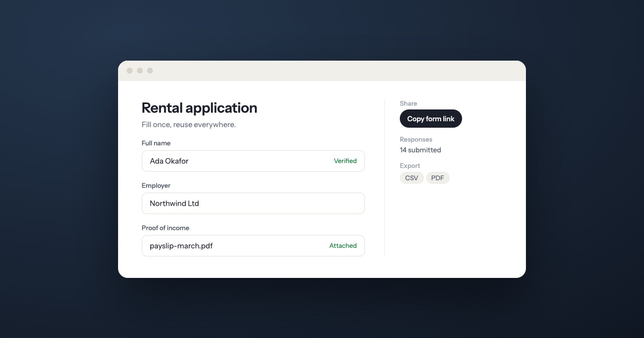Image resolution: width=644 pixels, height=338 pixels.
Task: Click the green Attached status label
Action: 343,246
